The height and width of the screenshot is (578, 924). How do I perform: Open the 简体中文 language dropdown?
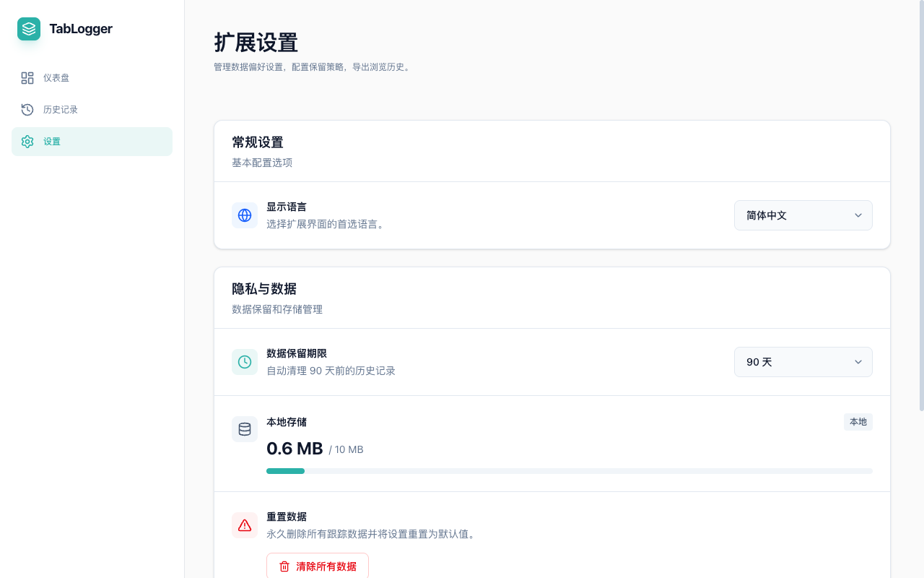point(803,215)
